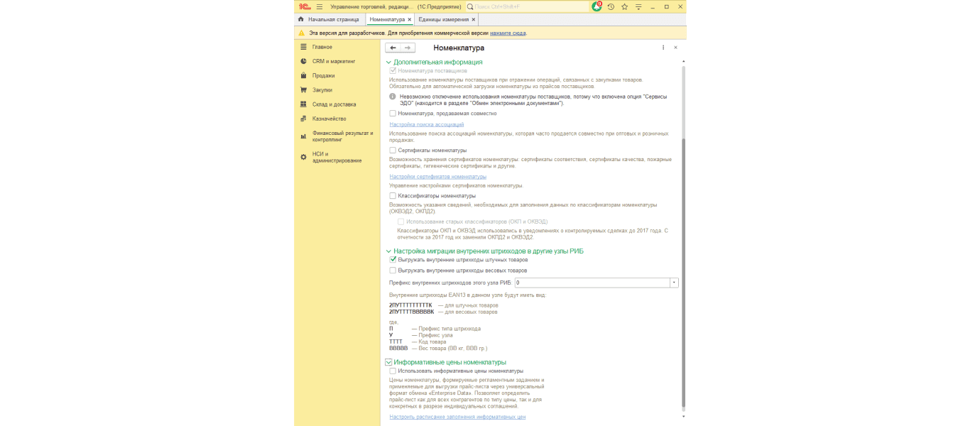Click the Управление торговлей title bar text
The image size is (980, 426).
[371, 6]
